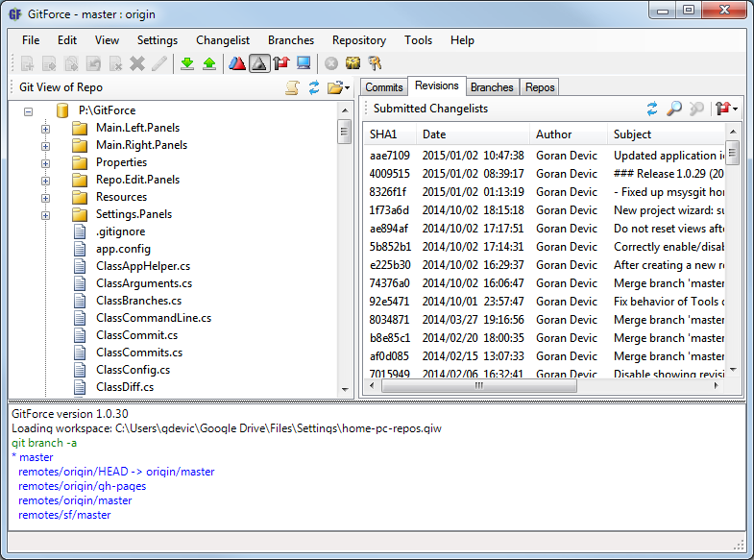This screenshot has height=560, width=754.
Task: Click the stacked documents third toolbar icon
Action: 71,63
